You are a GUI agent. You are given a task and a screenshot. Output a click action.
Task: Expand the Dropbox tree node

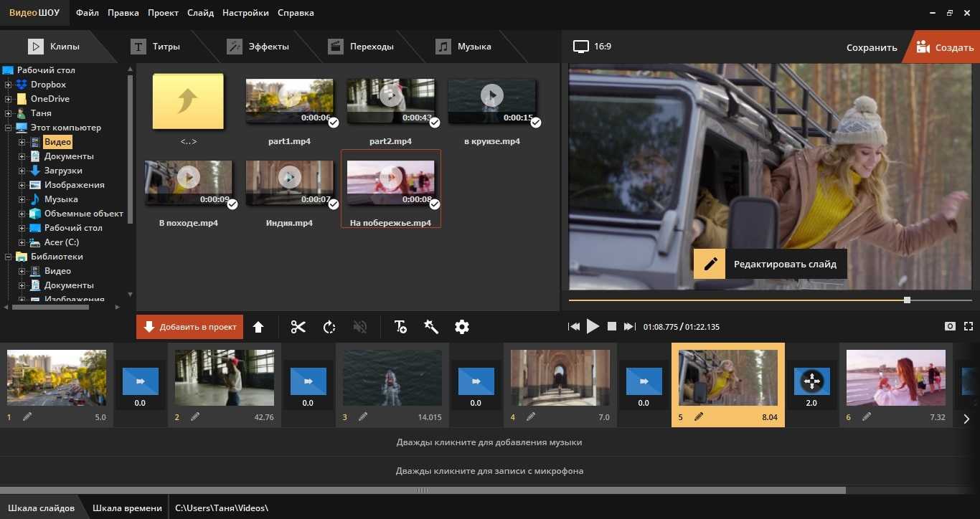tap(9, 85)
